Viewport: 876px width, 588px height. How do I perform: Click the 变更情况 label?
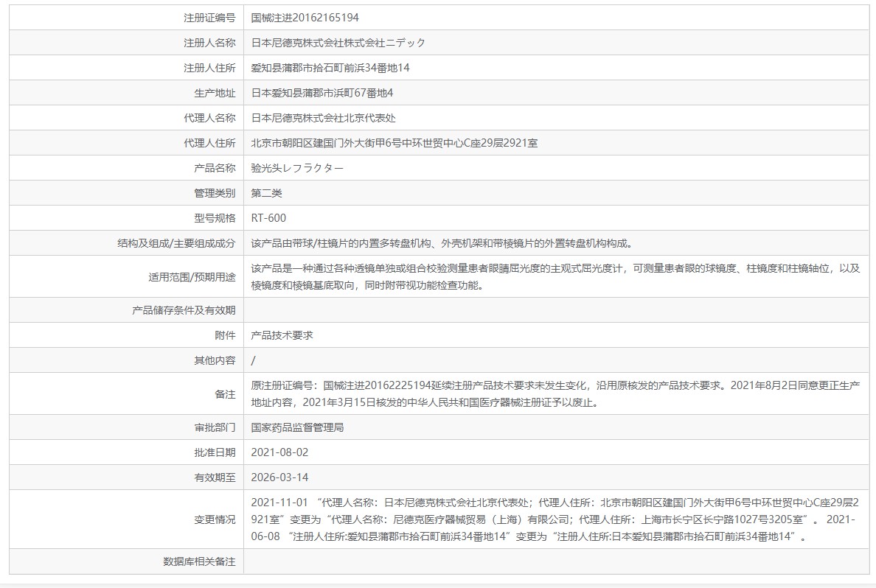pos(215,520)
